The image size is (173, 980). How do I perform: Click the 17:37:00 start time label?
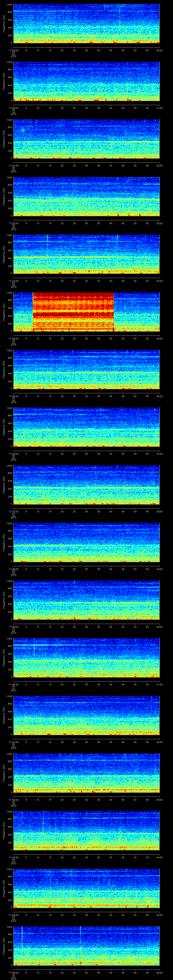click(13, 511)
